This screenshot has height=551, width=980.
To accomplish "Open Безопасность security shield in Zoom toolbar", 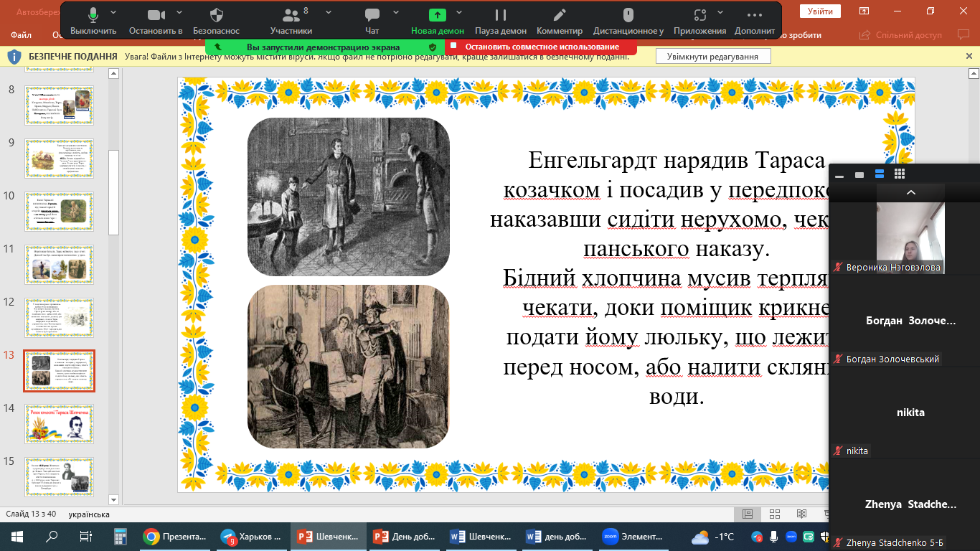I will (x=216, y=22).
